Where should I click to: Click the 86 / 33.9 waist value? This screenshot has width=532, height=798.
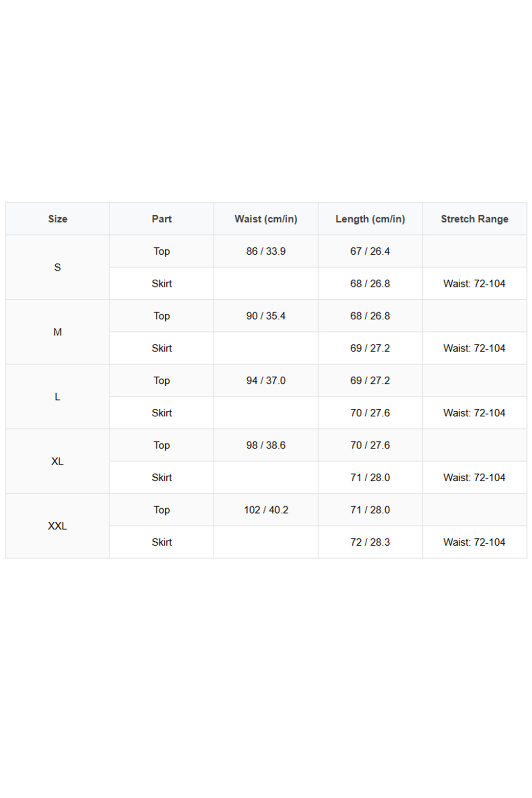click(x=266, y=251)
